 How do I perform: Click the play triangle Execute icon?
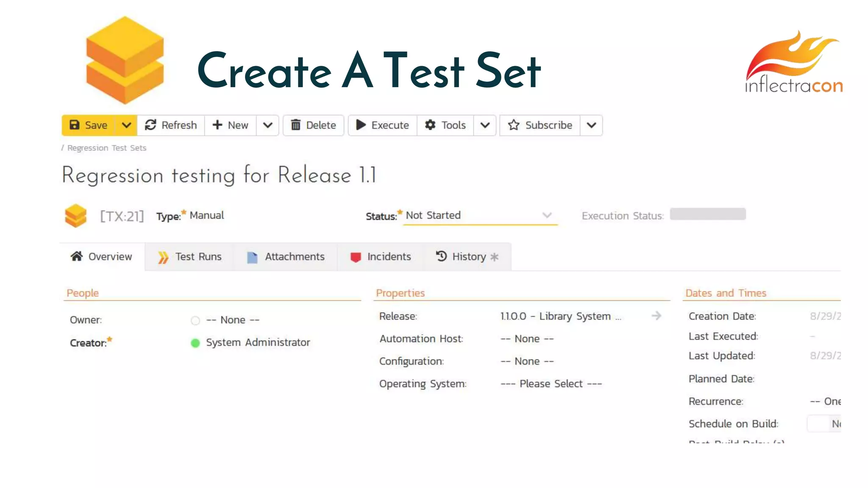pos(361,125)
